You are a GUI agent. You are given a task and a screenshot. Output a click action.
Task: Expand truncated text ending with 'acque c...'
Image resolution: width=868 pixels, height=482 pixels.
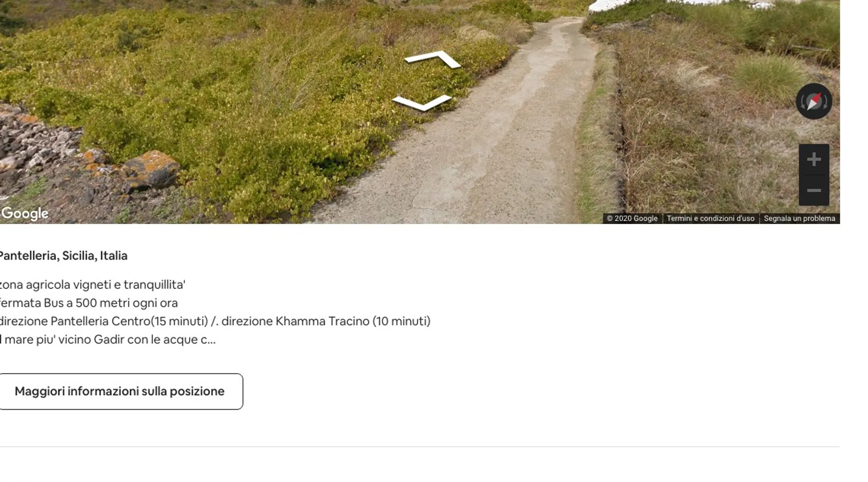[108, 340]
